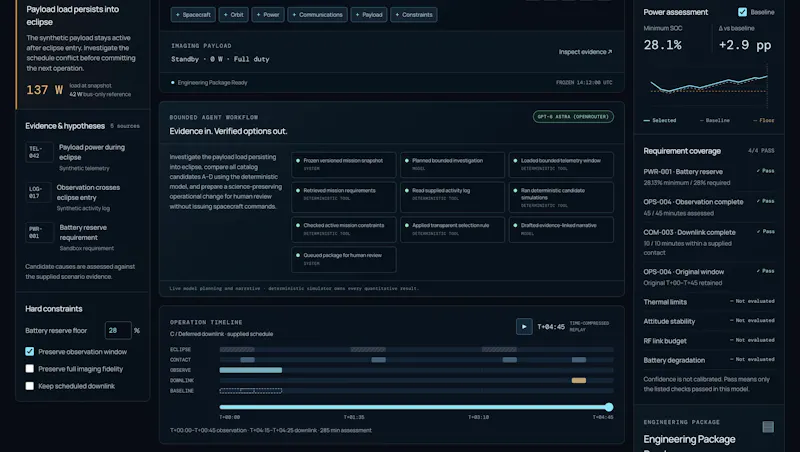This screenshot has height=452, width=800.
Task: Click the OPS-004 Original window row
Action: [x=709, y=277]
